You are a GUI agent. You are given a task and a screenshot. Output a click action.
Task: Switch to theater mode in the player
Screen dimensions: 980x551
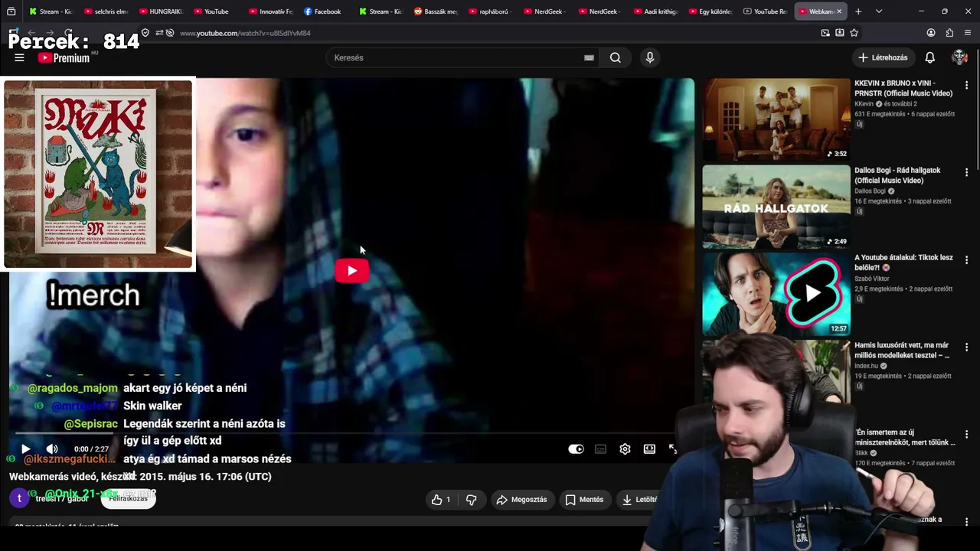[x=649, y=449]
